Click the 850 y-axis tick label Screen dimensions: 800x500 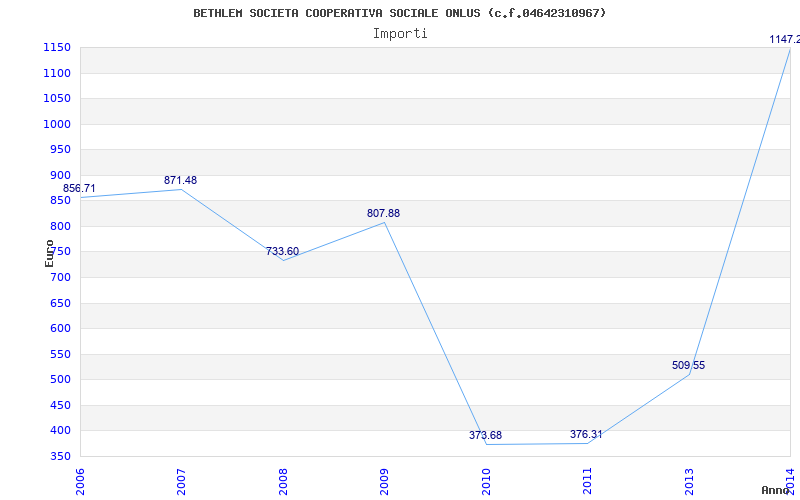point(60,201)
